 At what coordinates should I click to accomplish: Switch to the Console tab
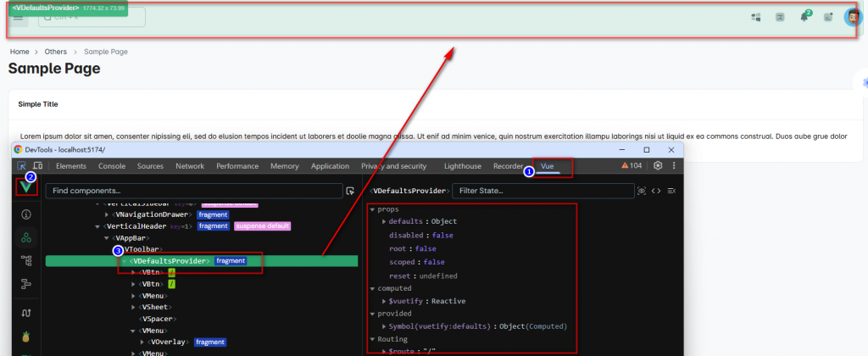coord(112,166)
